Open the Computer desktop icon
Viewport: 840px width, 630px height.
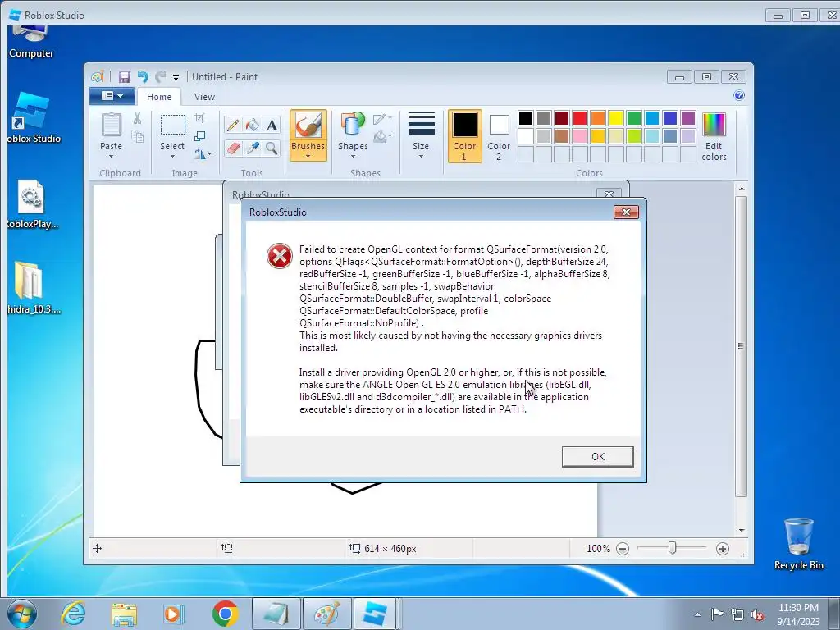click(31, 43)
